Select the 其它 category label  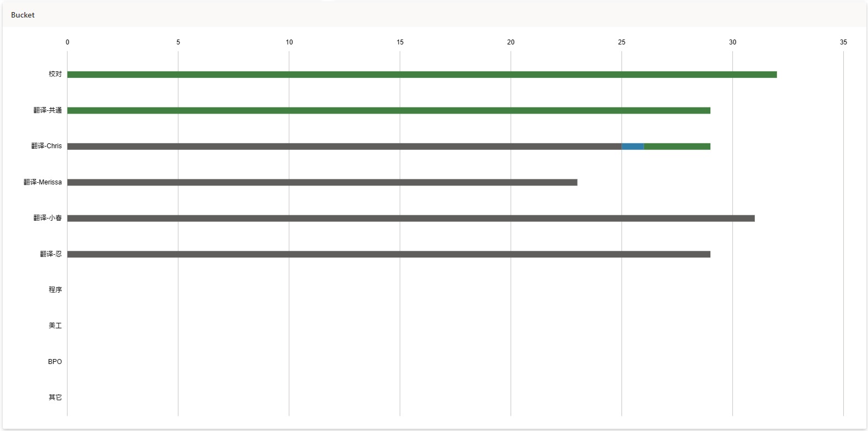coord(55,398)
